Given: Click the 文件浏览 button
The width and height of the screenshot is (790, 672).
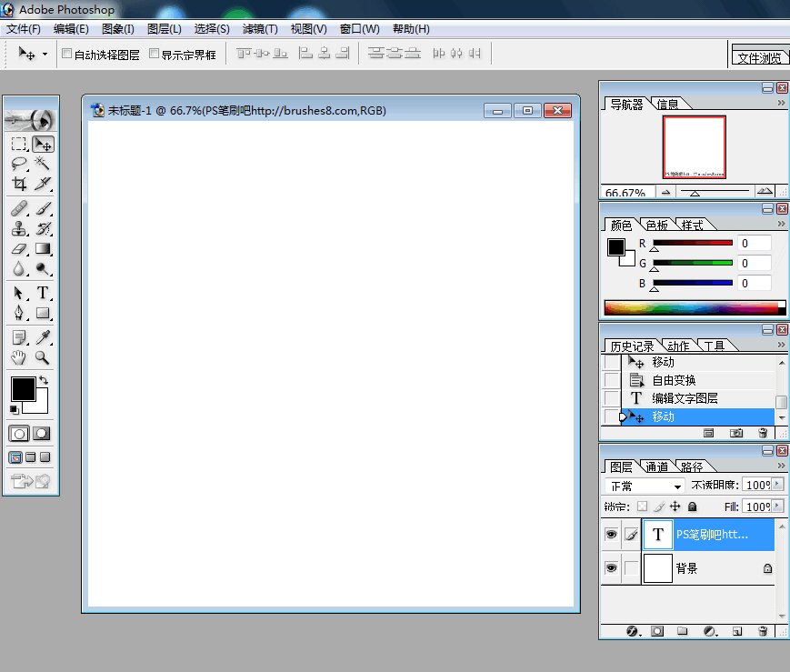Looking at the screenshot, I should click(x=759, y=57).
